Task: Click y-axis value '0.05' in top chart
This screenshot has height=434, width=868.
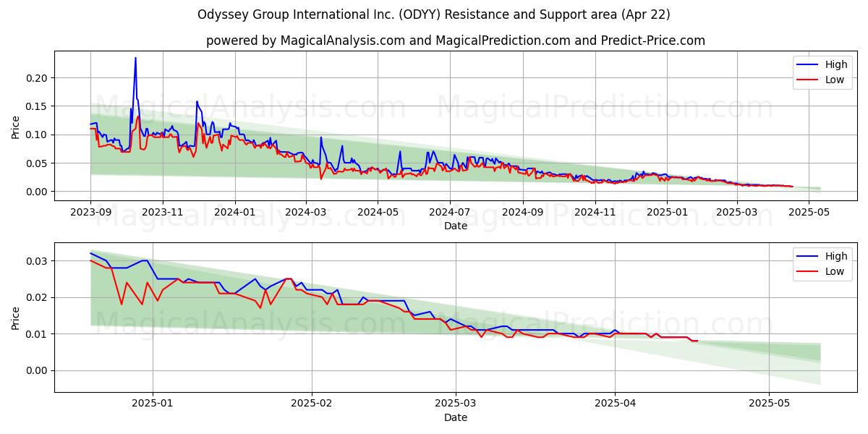Action: (38, 163)
